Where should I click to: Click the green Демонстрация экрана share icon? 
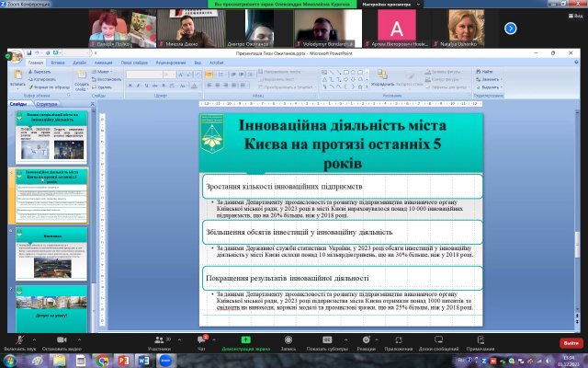pos(245,340)
